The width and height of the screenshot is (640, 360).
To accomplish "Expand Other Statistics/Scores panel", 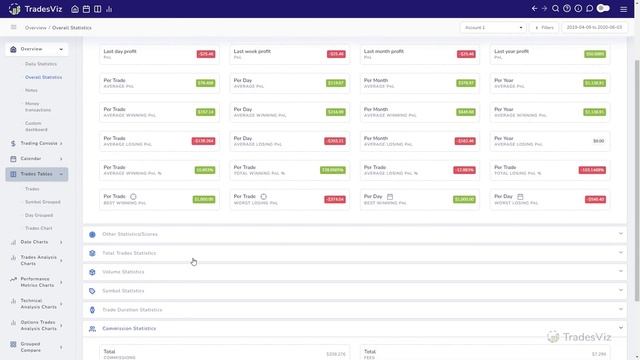I will click(x=355, y=234).
